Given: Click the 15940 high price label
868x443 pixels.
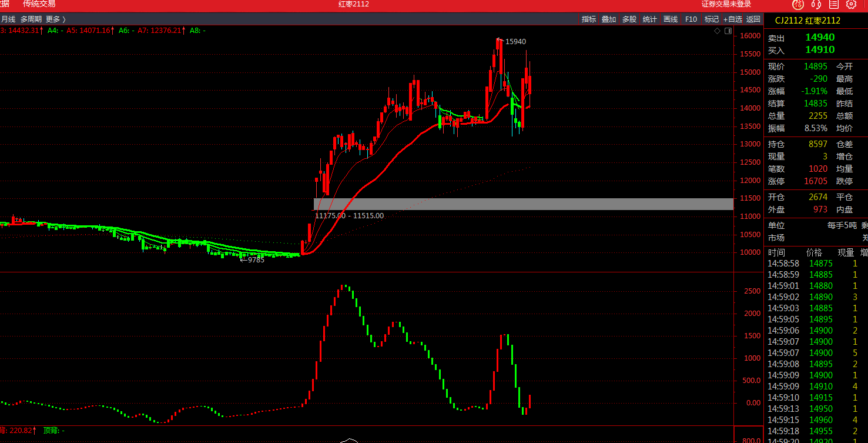Looking at the screenshot, I should [515, 42].
